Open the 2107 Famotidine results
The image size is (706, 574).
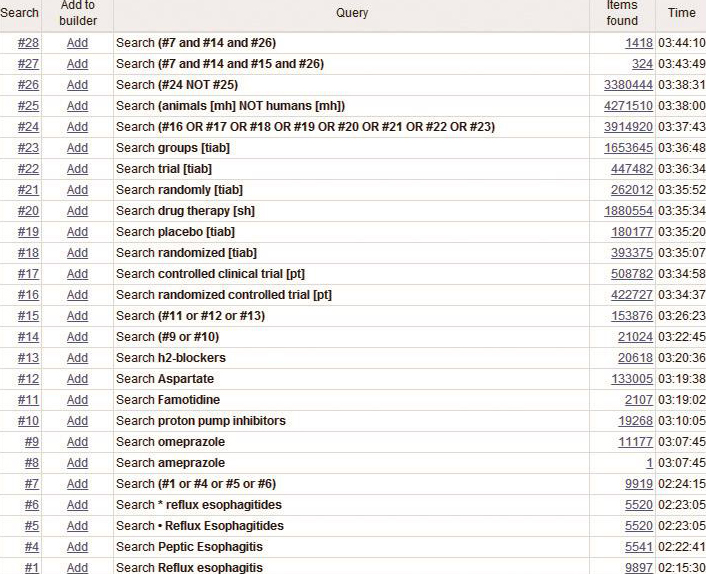639,400
